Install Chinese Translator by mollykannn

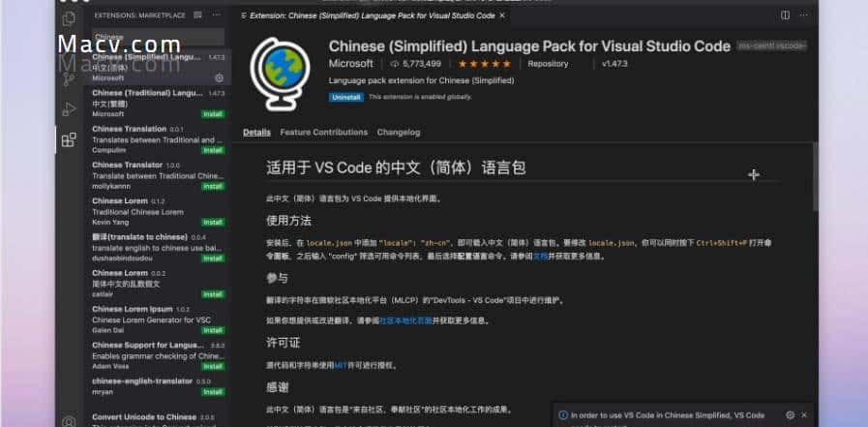click(213, 187)
